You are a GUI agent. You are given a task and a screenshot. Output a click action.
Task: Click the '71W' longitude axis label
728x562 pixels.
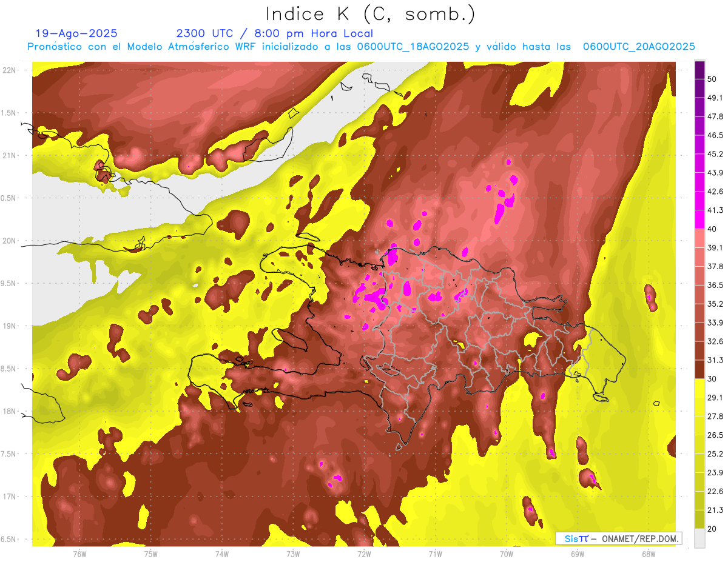pos(435,554)
